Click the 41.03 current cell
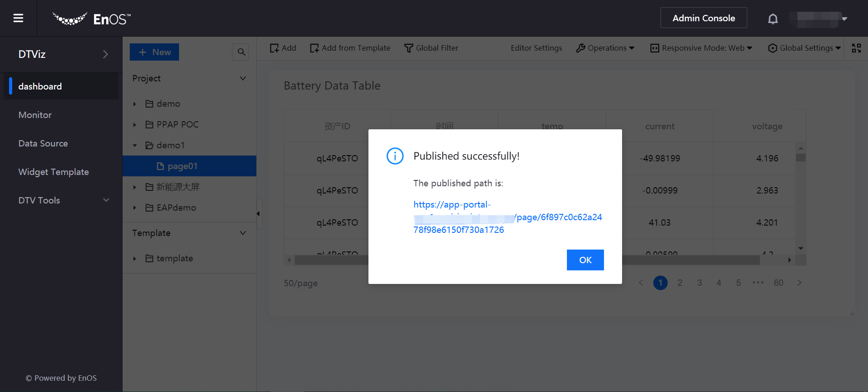Image resolution: width=868 pixels, height=392 pixels. coord(660,222)
